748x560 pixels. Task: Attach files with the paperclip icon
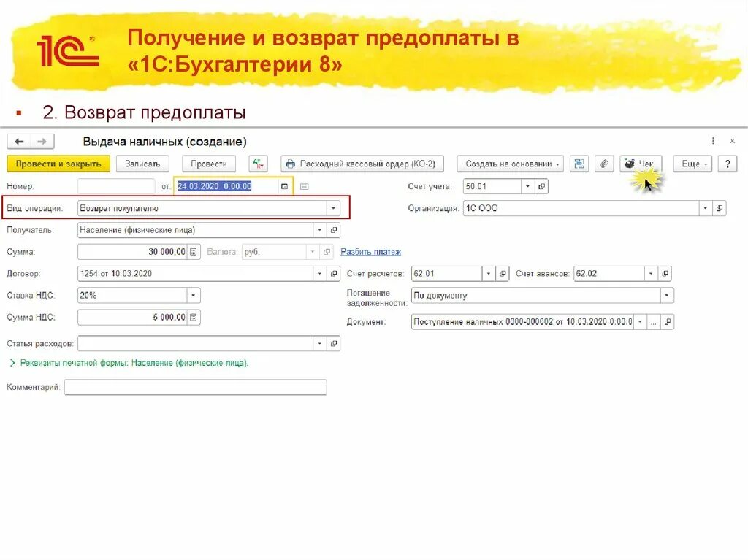pos(604,164)
